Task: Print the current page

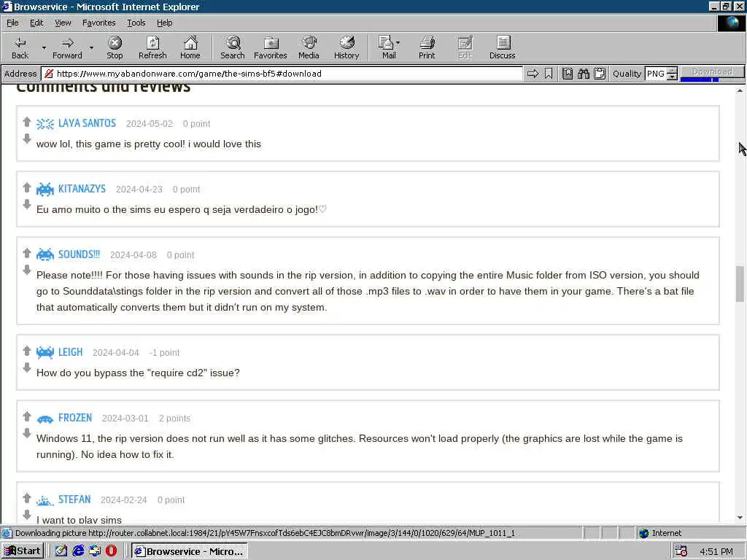Action: (427, 47)
